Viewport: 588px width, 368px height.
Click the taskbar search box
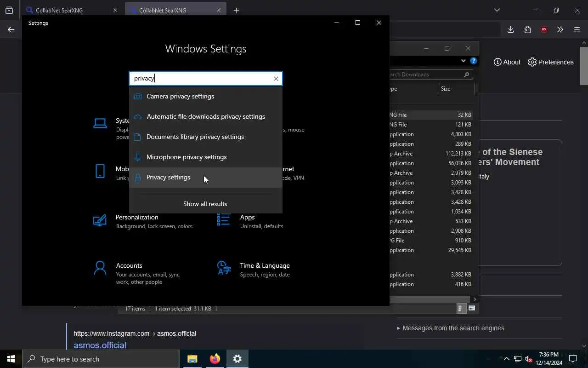[101, 359]
